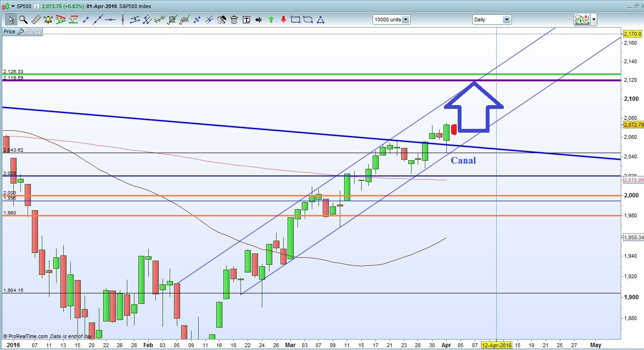Expand the indicator button dropdown arrow
This screenshot has width=644, height=350.
tap(594, 19)
